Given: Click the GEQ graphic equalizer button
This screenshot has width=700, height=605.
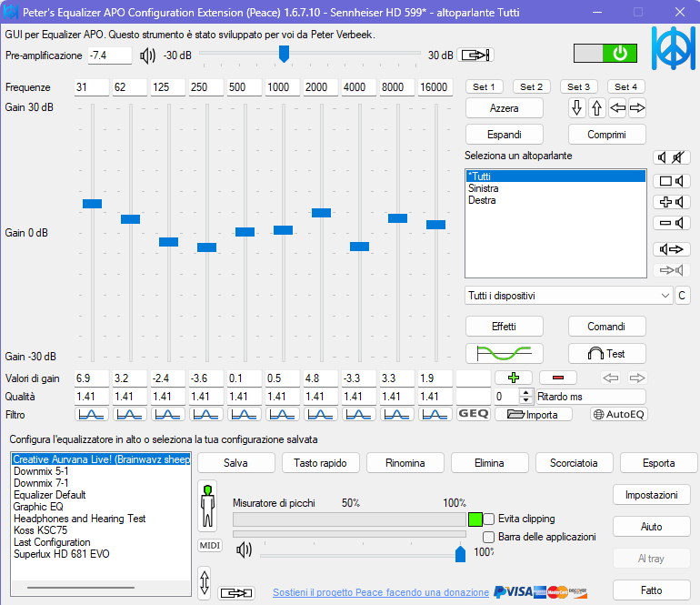Looking at the screenshot, I should [474, 414].
